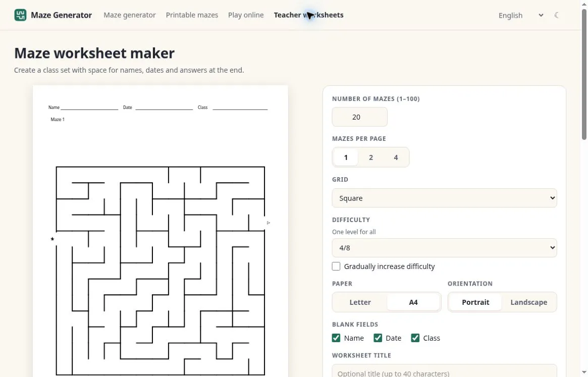This screenshot has width=588, height=377.
Task: Open the English language dropdown
Action: coord(520,15)
